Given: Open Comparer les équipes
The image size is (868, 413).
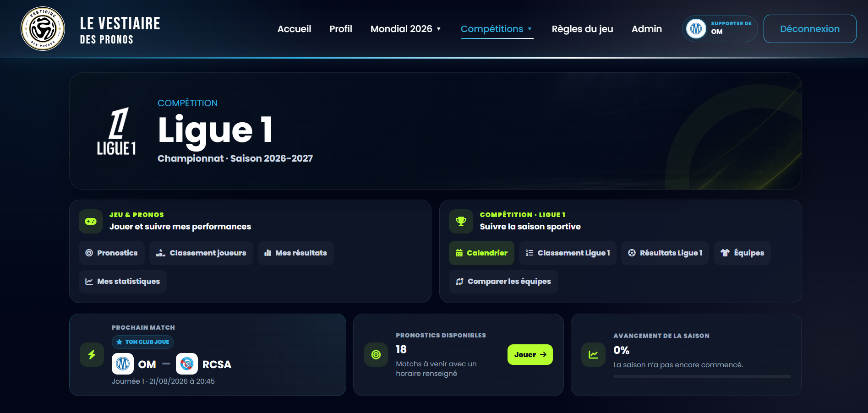Looking at the screenshot, I should coord(503,281).
